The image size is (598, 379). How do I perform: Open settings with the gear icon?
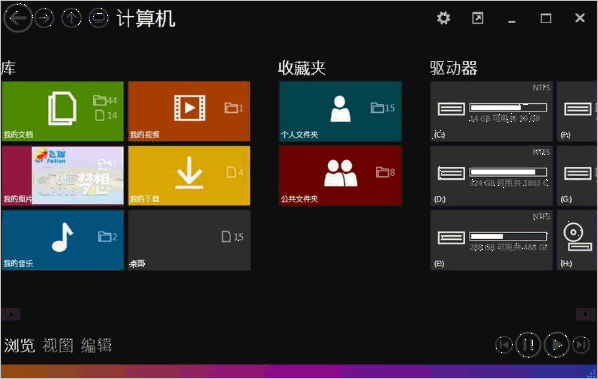point(443,18)
